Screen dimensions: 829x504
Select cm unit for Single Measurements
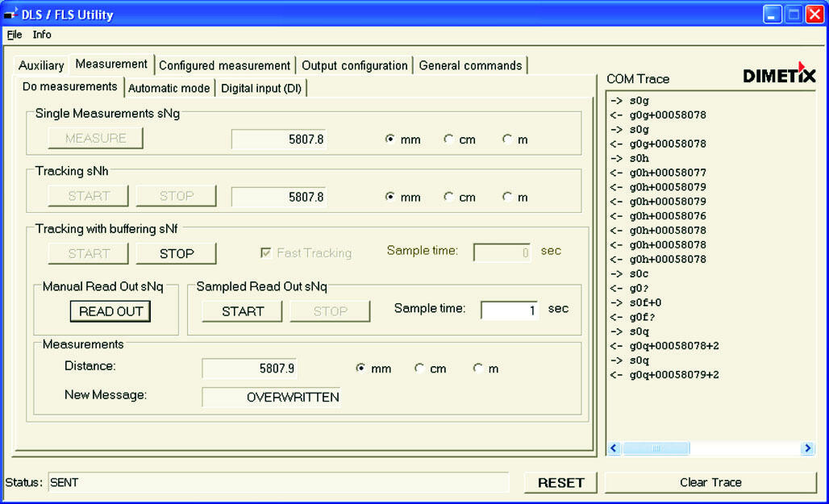click(448, 140)
